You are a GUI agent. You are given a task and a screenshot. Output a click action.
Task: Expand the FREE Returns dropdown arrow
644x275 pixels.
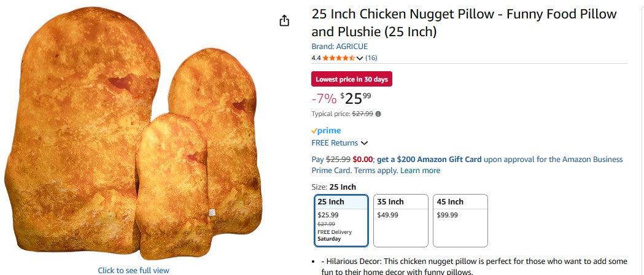[x=364, y=143]
